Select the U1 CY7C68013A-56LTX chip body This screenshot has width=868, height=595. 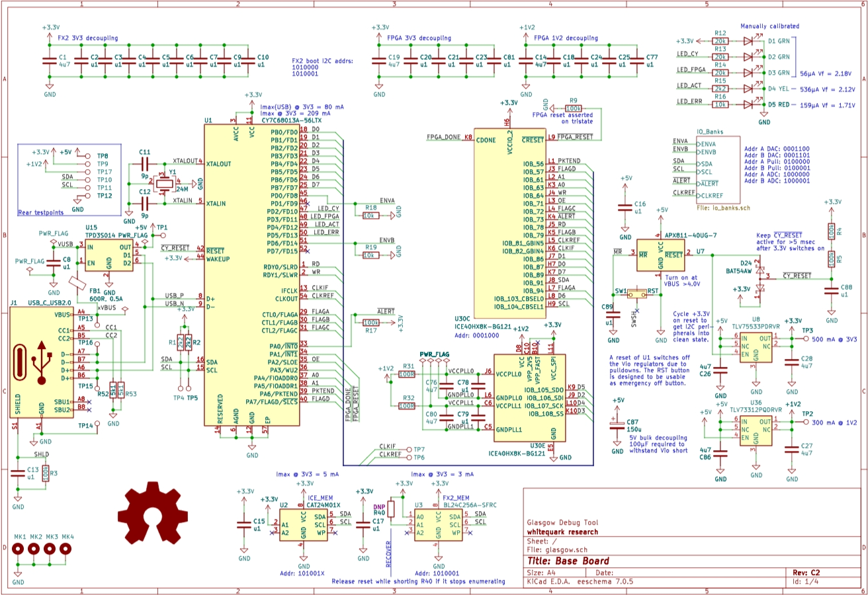[x=251, y=276]
